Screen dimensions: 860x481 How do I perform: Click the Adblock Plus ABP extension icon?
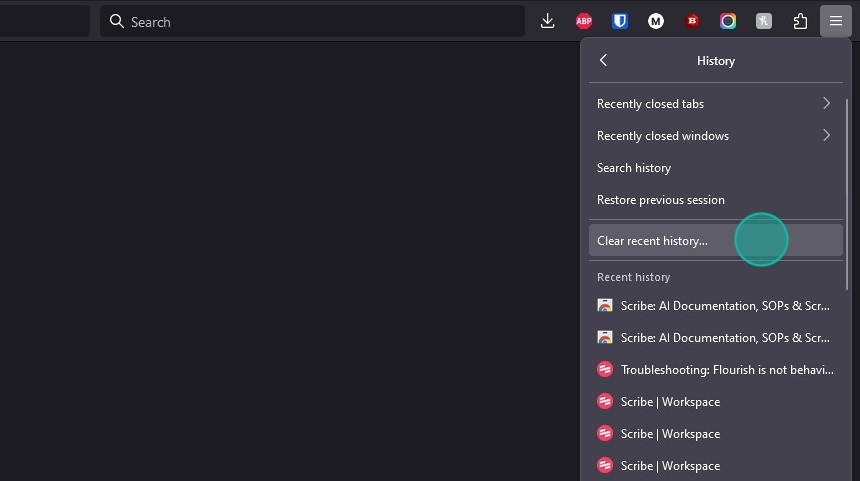(584, 21)
